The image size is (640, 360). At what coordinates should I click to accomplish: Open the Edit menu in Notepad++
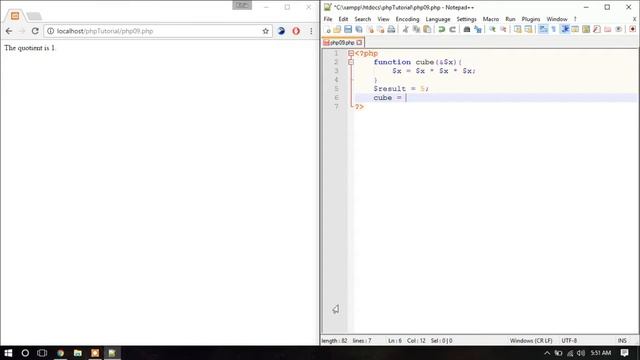(x=343, y=19)
